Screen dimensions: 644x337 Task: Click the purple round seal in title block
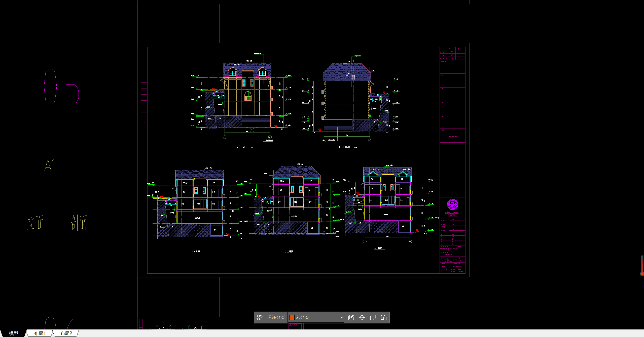[x=452, y=204]
